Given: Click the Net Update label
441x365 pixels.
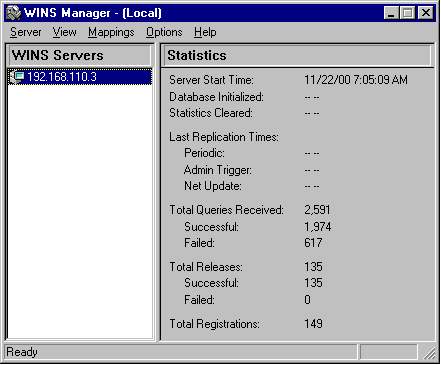Looking at the screenshot, I should point(213,186).
